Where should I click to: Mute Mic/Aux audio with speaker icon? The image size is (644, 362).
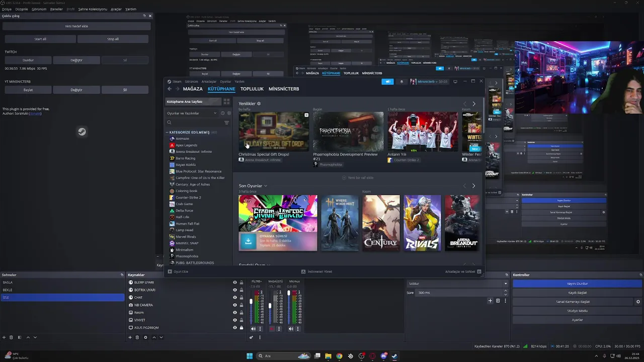[291, 329]
